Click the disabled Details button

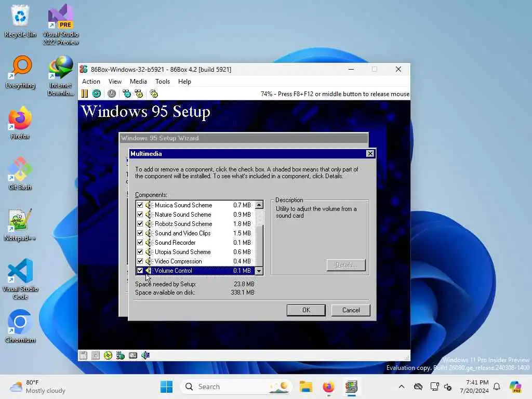(346, 265)
